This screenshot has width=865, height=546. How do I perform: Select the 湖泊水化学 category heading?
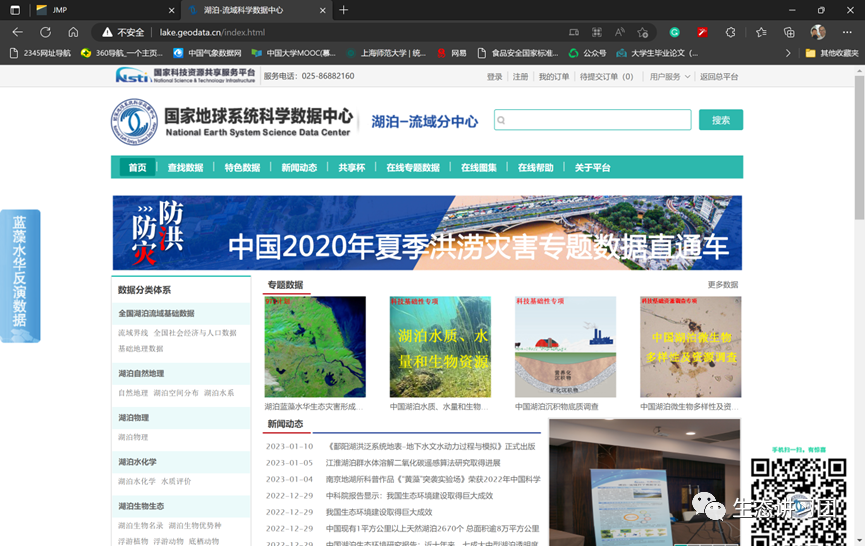[137, 462]
